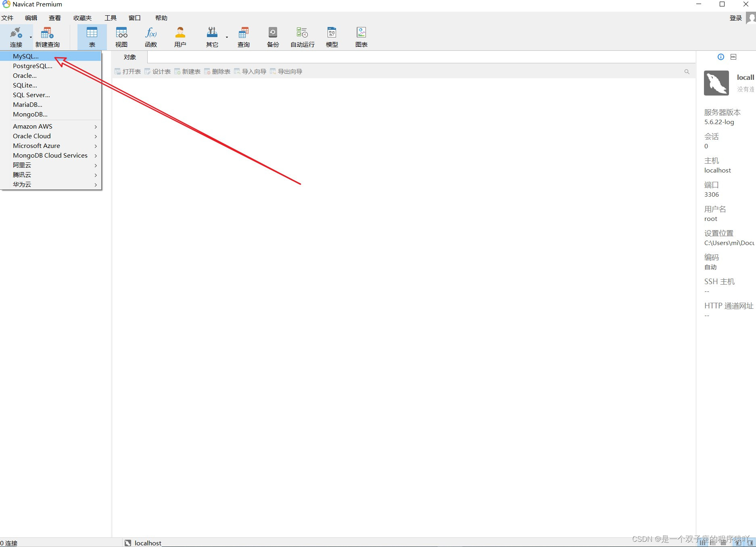The width and height of the screenshot is (756, 547).
Task: Switch to icon grid view in status bar
Action: 702,543
